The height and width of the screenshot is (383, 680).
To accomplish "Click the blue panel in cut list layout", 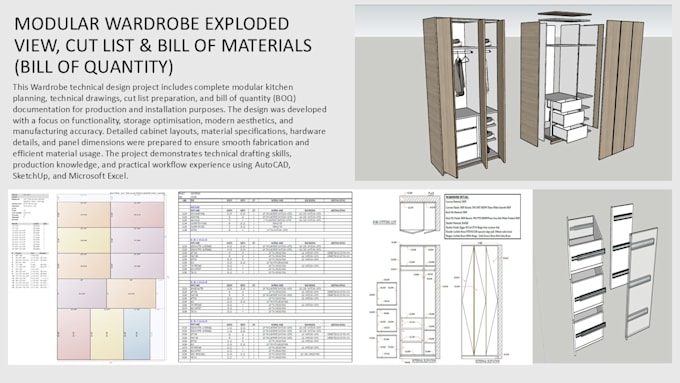I will pos(137,334).
